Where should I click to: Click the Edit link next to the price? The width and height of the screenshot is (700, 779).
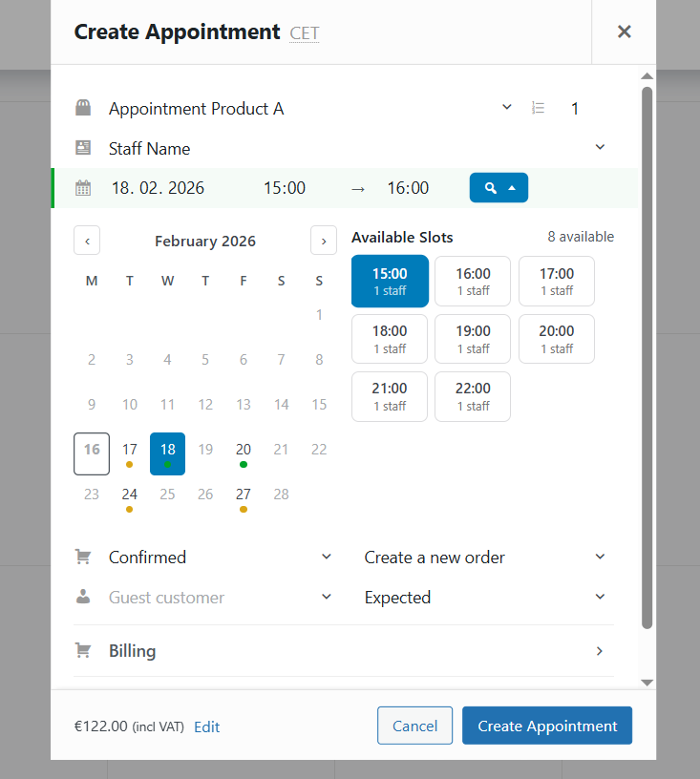click(206, 726)
